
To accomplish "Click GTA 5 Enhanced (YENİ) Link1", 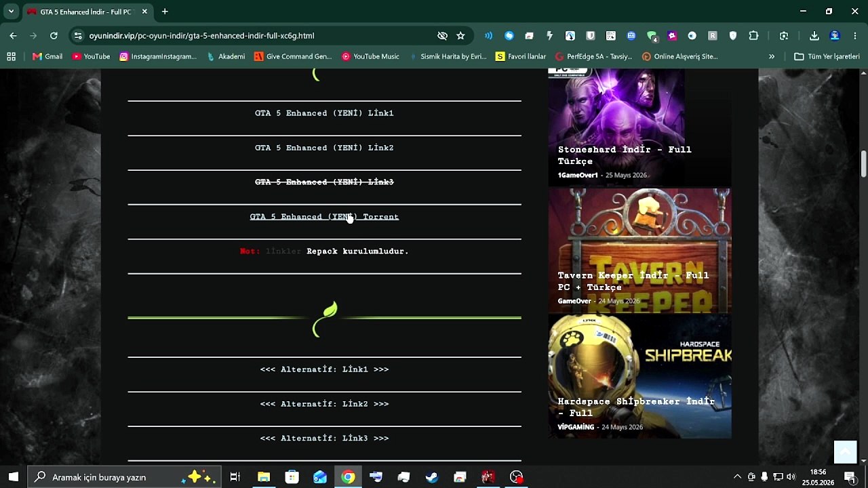I will [x=324, y=113].
